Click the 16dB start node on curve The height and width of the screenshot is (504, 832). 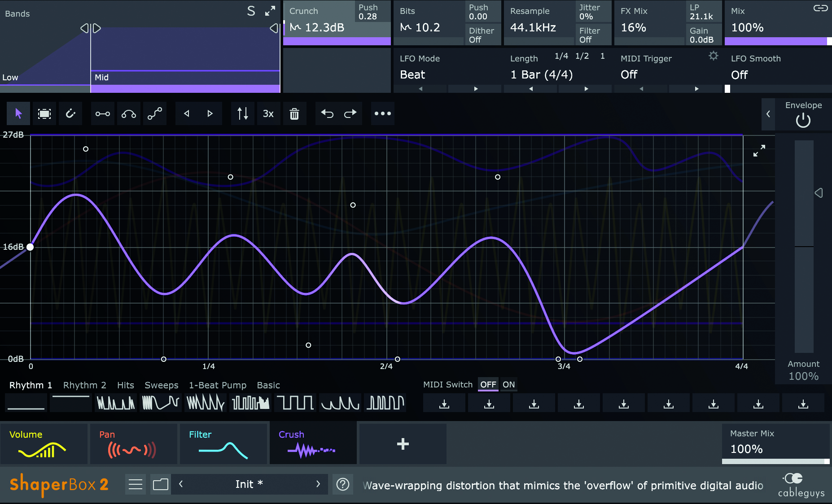pyautogui.click(x=30, y=247)
